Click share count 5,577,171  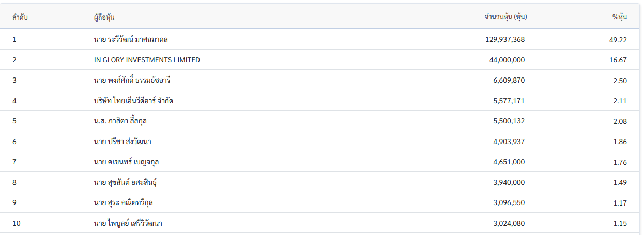(509, 101)
